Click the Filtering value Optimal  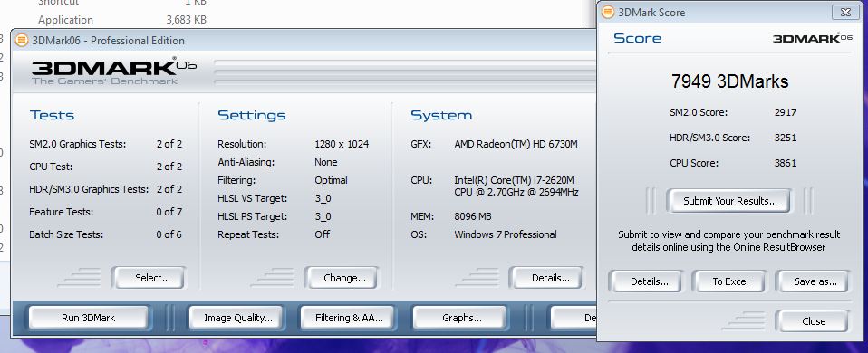click(x=331, y=180)
